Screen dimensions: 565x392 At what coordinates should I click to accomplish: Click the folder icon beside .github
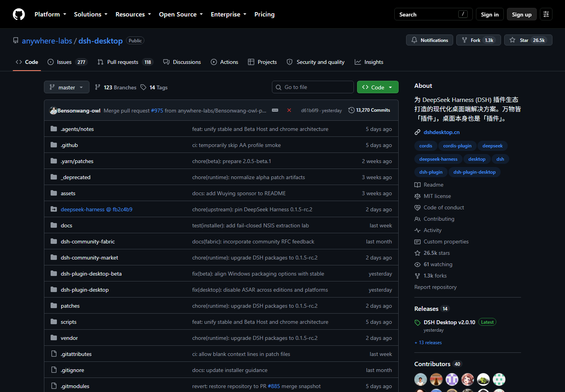click(x=54, y=145)
